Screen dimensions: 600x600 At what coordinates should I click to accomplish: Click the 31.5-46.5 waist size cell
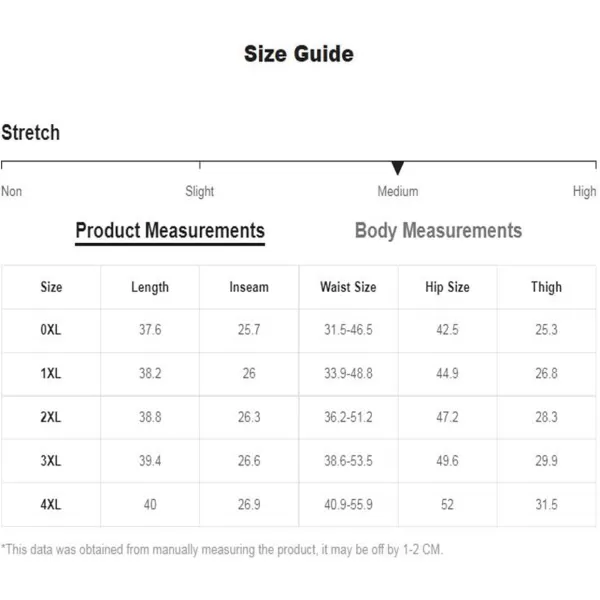348,330
